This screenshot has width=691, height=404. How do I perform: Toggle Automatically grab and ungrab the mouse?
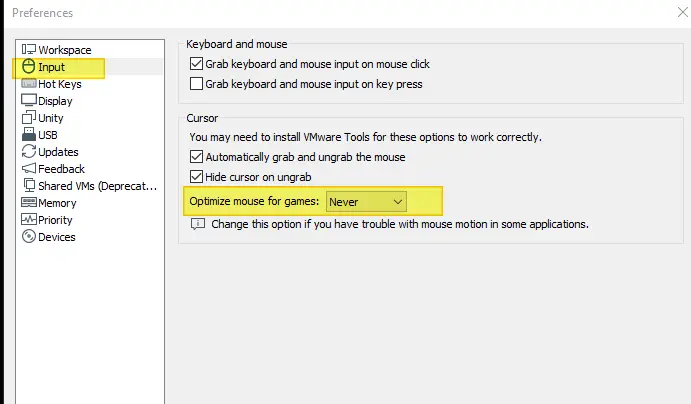click(196, 157)
